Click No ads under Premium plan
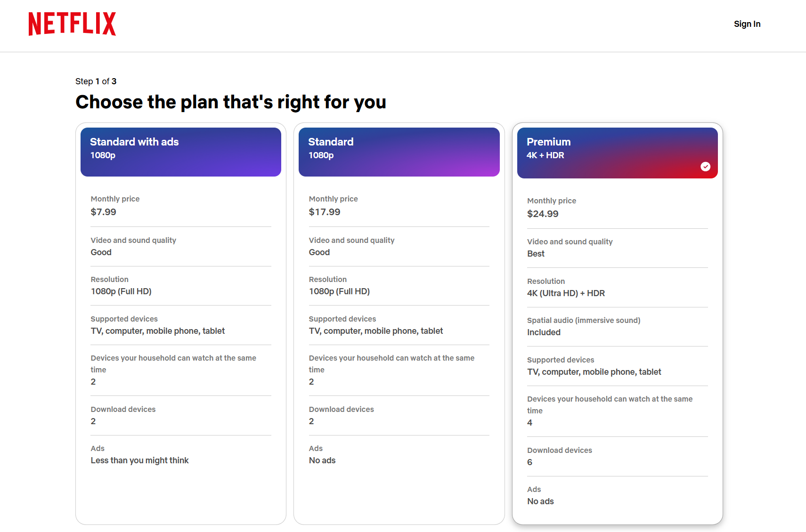Image resolution: width=806 pixels, height=532 pixels. pyautogui.click(x=540, y=501)
